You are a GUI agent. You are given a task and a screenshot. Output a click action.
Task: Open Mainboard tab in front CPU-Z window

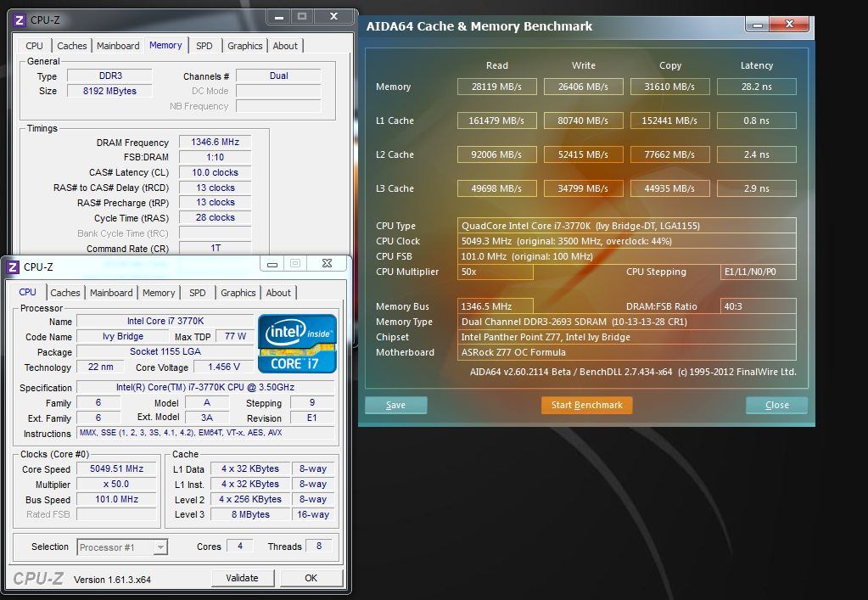(111, 293)
